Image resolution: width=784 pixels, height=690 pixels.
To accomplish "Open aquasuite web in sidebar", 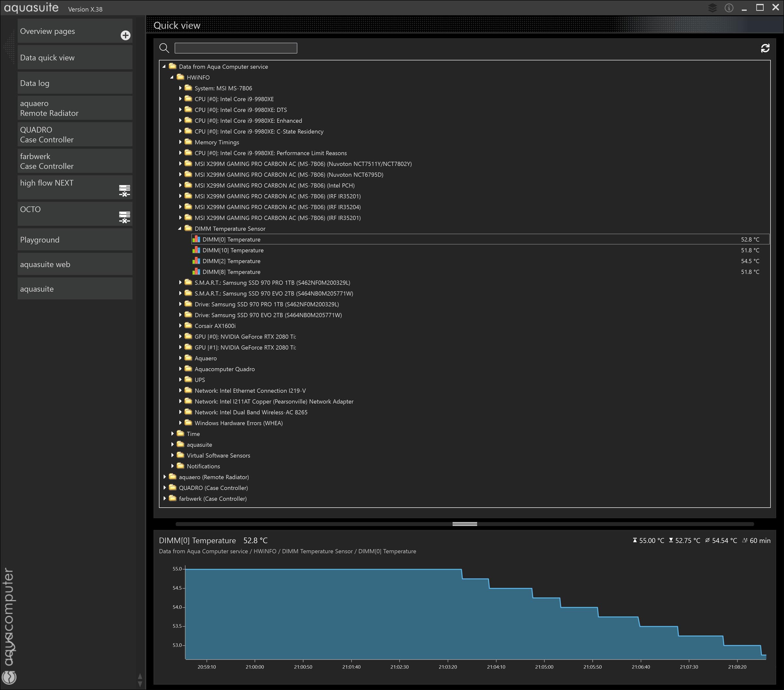I will coord(75,264).
